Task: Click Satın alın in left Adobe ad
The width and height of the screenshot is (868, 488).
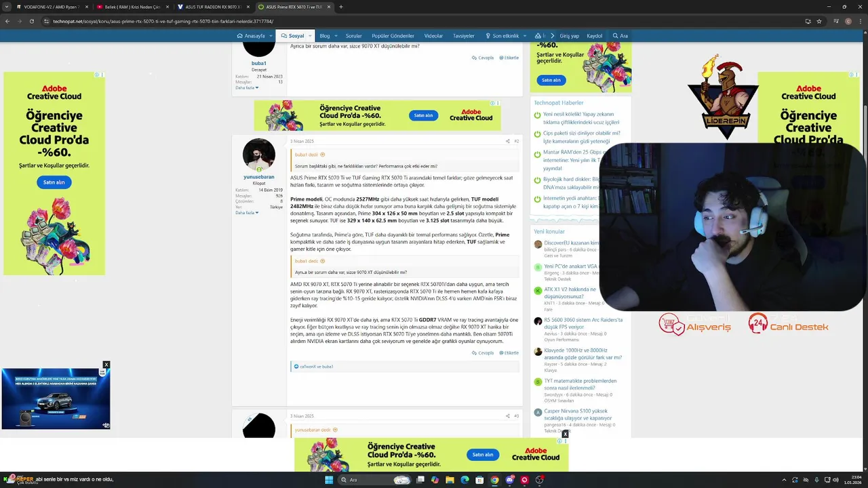Action: (x=54, y=182)
